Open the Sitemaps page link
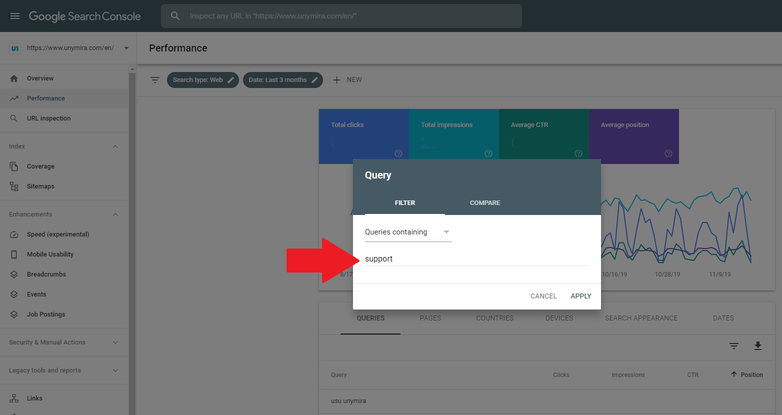 click(40, 186)
